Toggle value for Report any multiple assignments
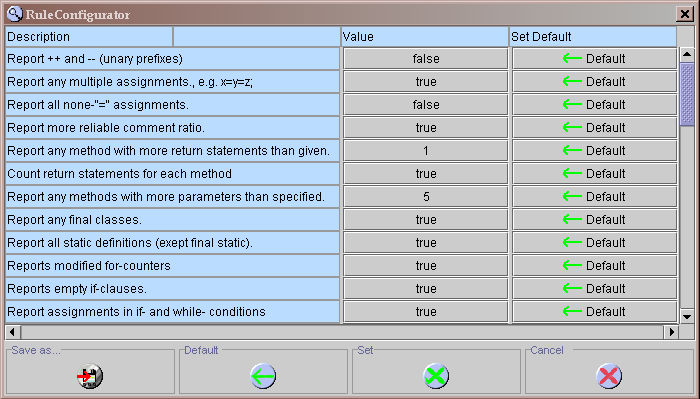 (426, 82)
